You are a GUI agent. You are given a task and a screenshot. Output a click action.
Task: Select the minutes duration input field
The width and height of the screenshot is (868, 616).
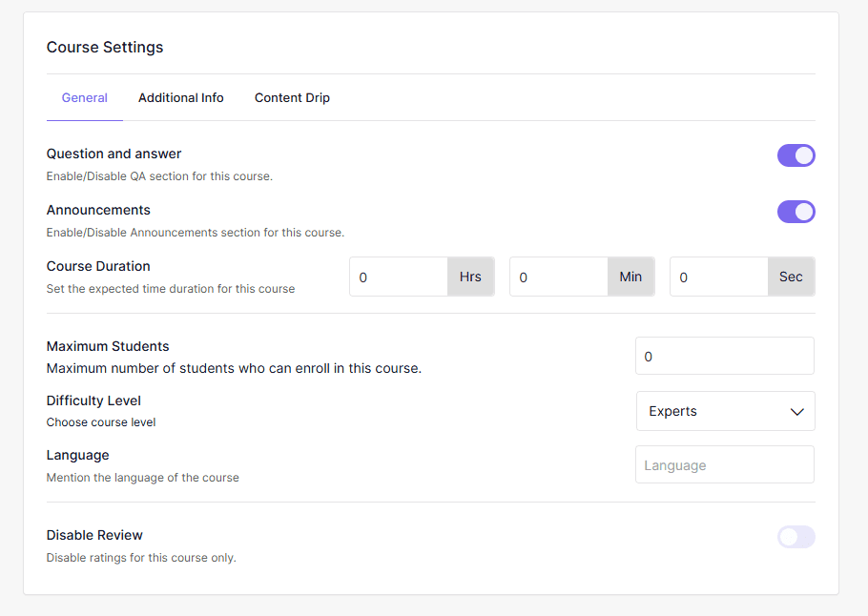tap(558, 277)
